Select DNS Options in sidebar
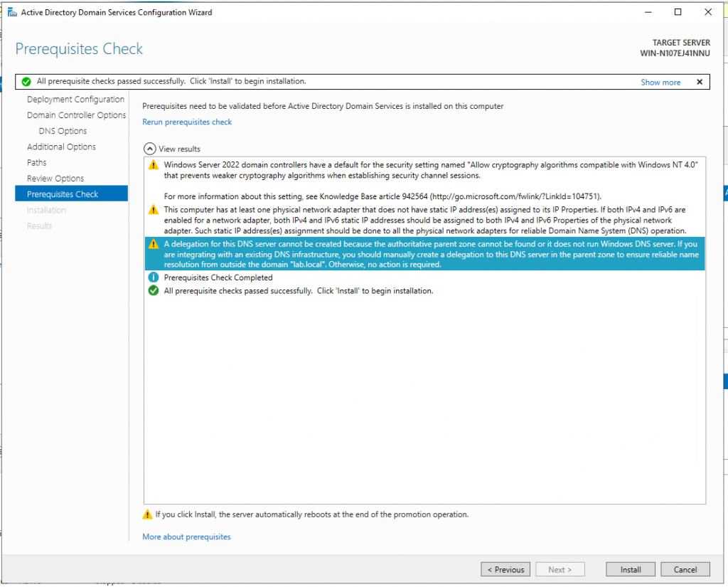This screenshot has height=587, width=728. pos(63,131)
